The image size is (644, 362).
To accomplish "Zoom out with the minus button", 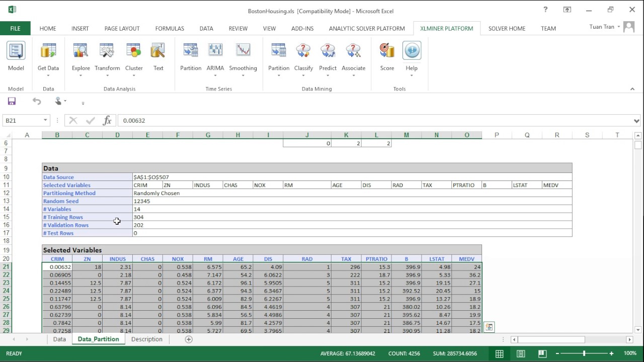I will (x=557, y=353).
